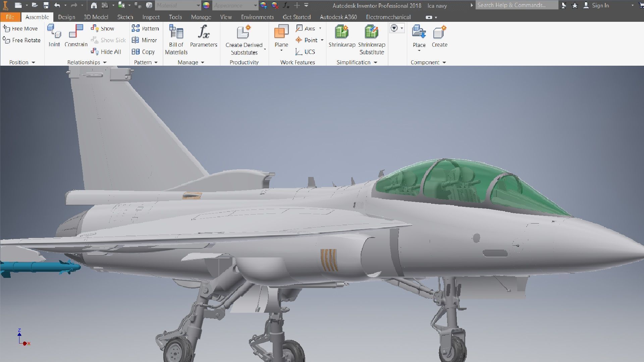
Task: Click the Plane work feature
Action: 281,36
